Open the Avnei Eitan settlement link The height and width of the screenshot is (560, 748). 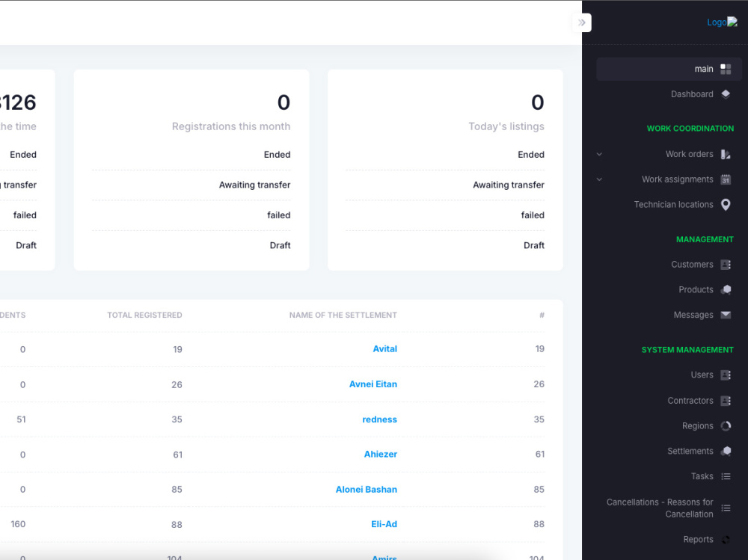(x=373, y=384)
